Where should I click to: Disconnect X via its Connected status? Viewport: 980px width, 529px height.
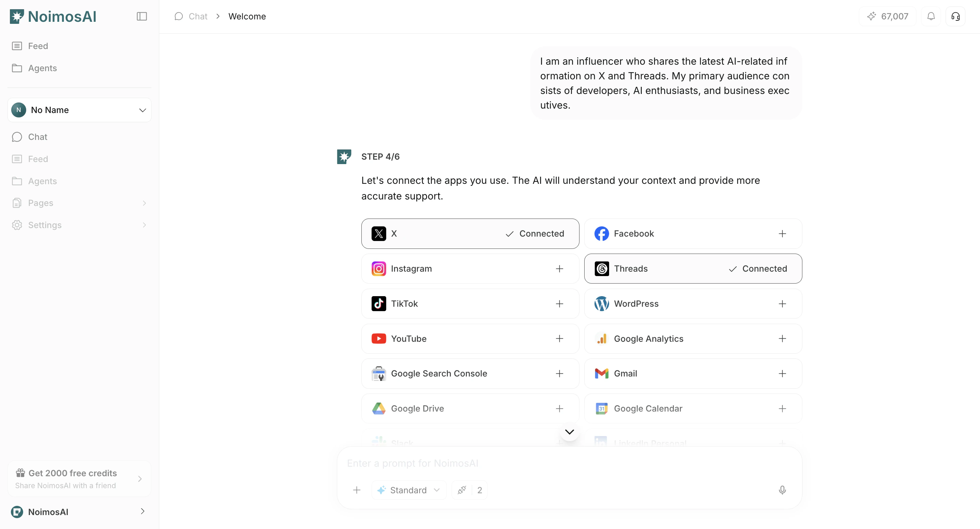tap(535, 234)
